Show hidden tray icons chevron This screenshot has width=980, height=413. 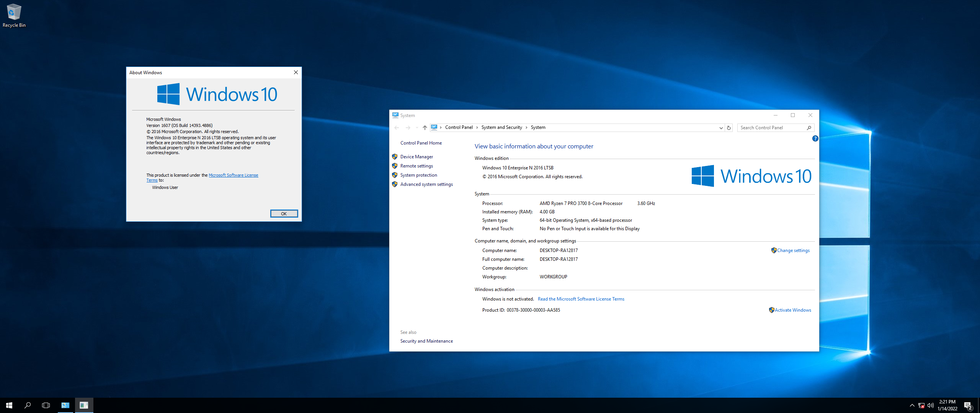coord(912,405)
